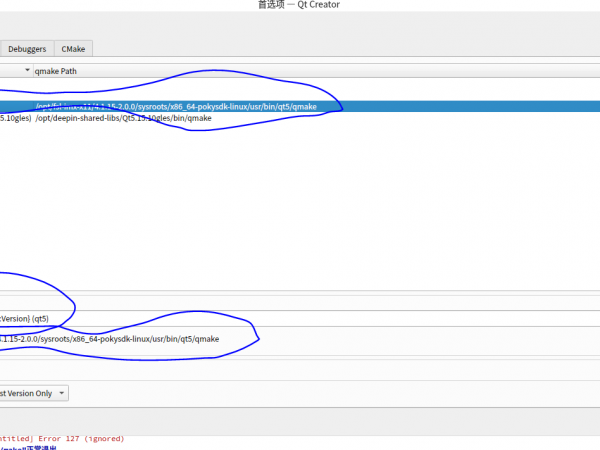Click the arrow on the Version Only combo box
The width and height of the screenshot is (600, 450).
[62, 393]
